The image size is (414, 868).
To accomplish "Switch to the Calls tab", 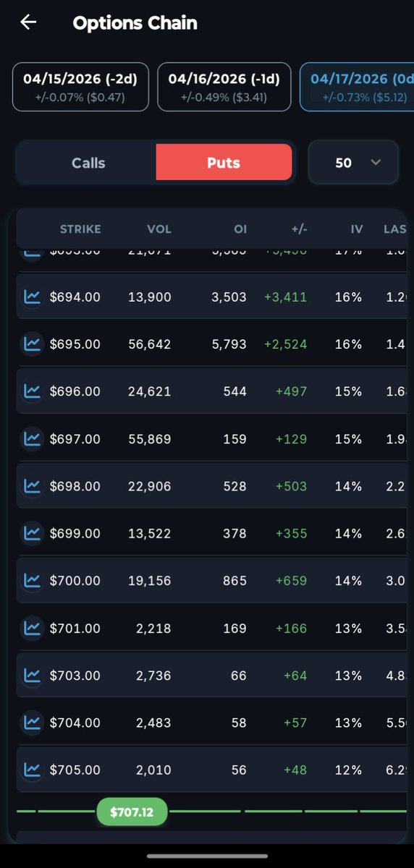I will tap(88, 163).
